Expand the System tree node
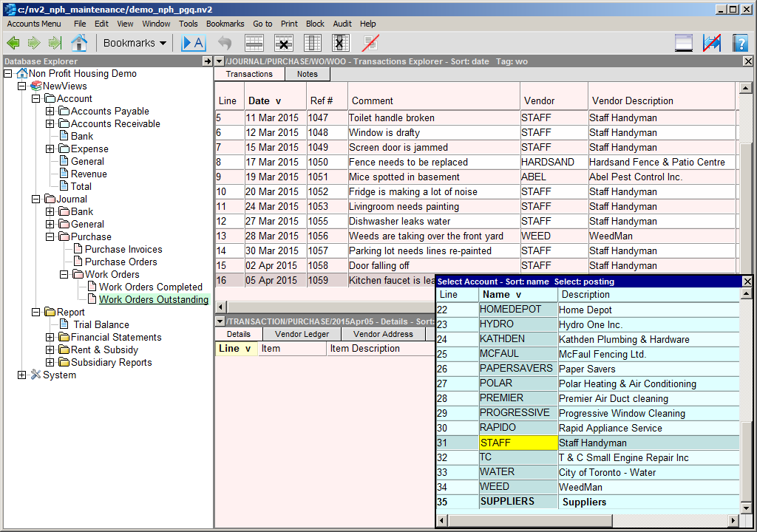The image size is (757, 532). pyautogui.click(x=22, y=375)
